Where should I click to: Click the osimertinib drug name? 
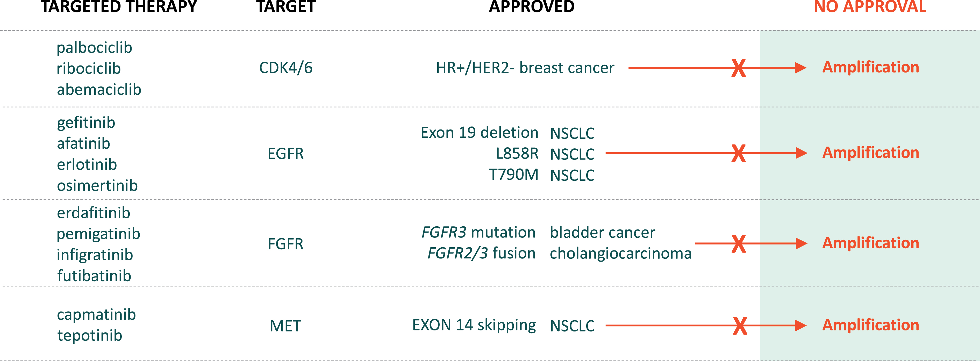pyautogui.click(x=97, y=186)
